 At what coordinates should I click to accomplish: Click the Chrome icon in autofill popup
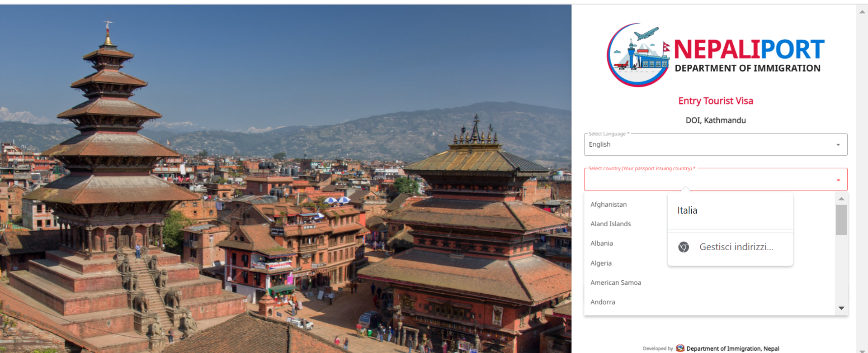click(684, 247)
